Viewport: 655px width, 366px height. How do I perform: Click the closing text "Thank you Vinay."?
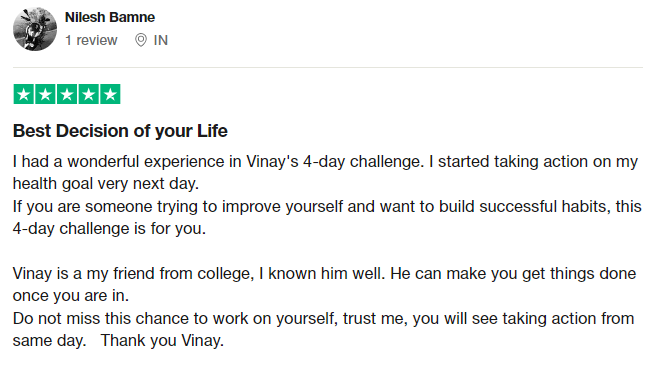(x=162, y=341)
